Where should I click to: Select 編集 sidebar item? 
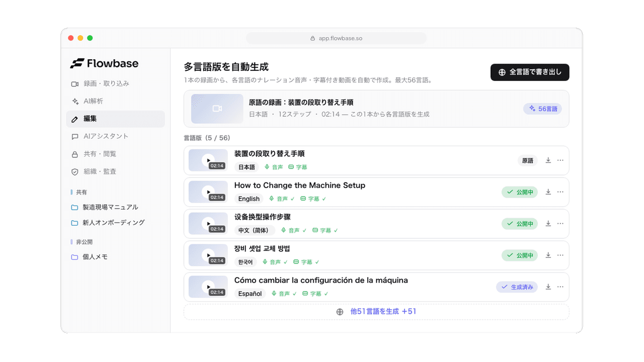pos(115,119)
